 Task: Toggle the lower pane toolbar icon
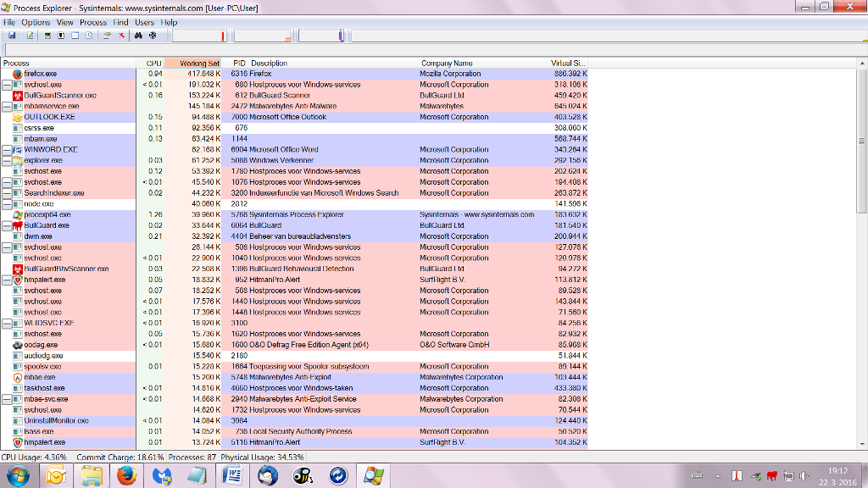[75, 36]
